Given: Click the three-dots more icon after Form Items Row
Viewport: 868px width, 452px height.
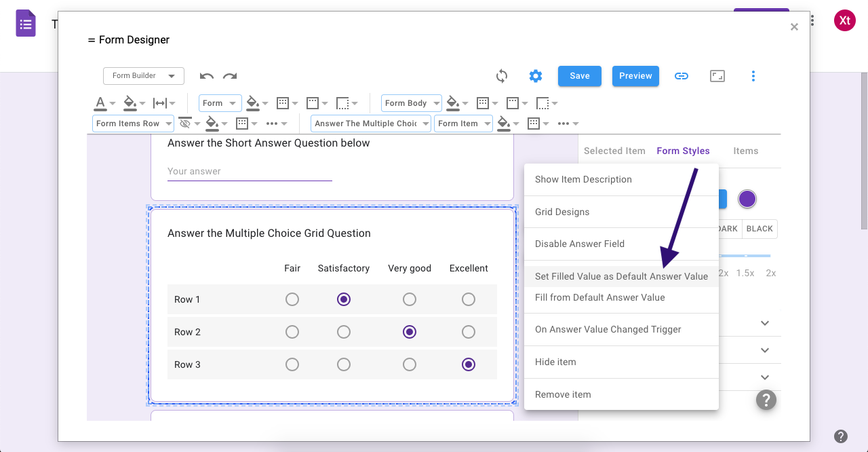Looking at the screenshot, I should pyautogui.click(x=272, y=124).
